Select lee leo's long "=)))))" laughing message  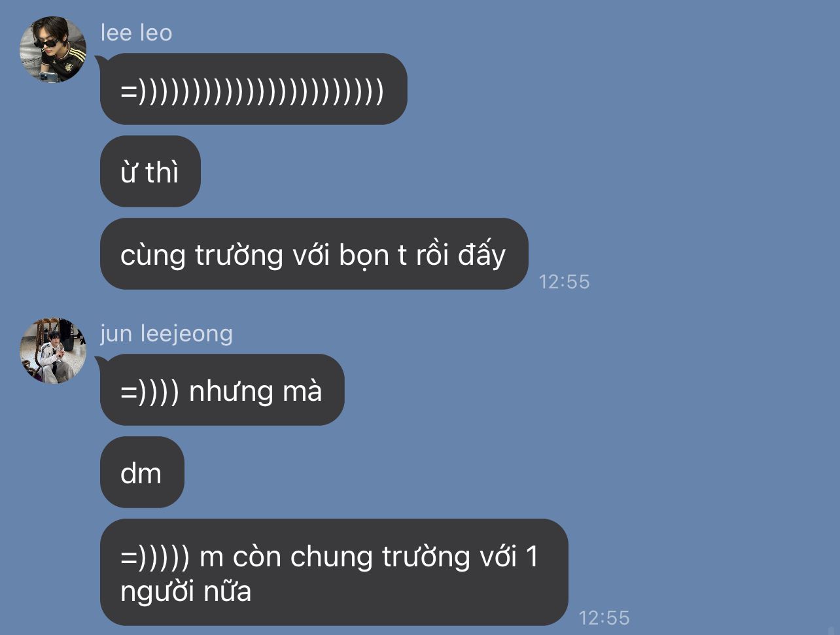253,89
